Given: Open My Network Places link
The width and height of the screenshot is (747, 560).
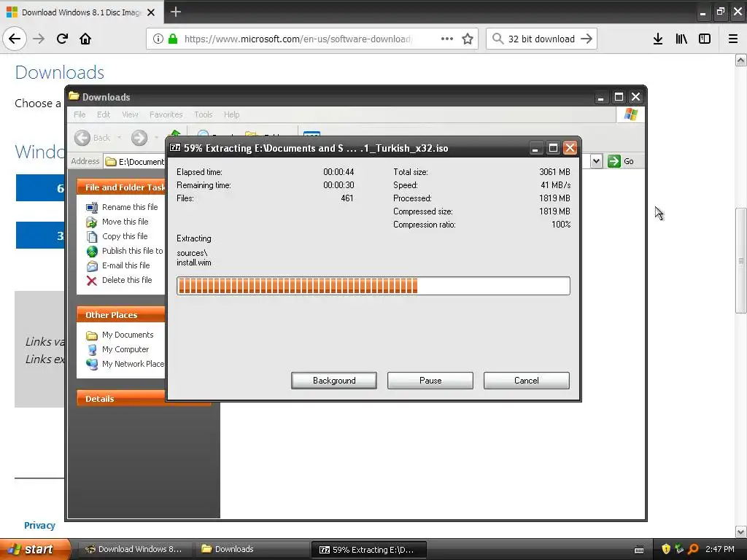Looking at the screenshot, I should click(133, 364).
